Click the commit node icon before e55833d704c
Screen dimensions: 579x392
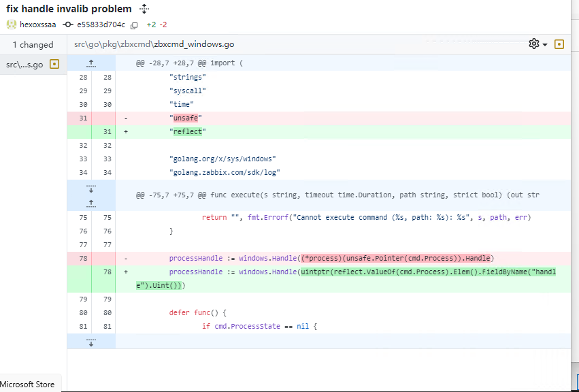[x=68, y=24]
